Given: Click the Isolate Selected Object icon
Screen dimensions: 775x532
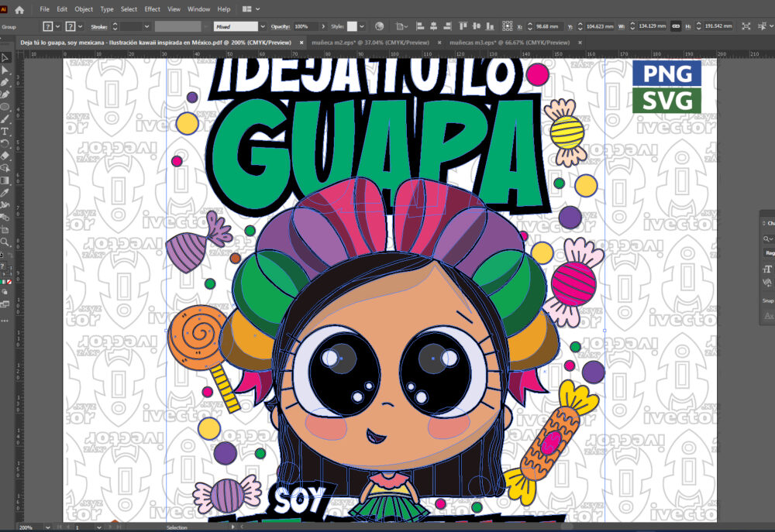Looking at the screenshot, I should pos(746,26).
